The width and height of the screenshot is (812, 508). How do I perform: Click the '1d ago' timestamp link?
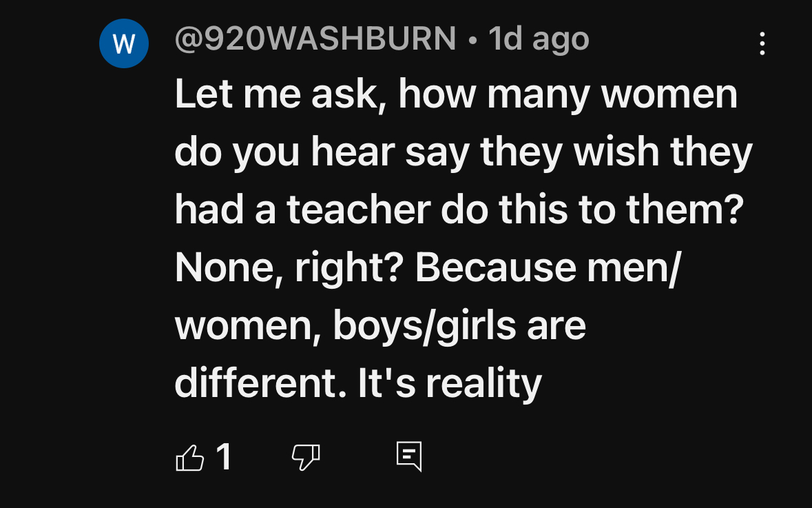(539, 39)
